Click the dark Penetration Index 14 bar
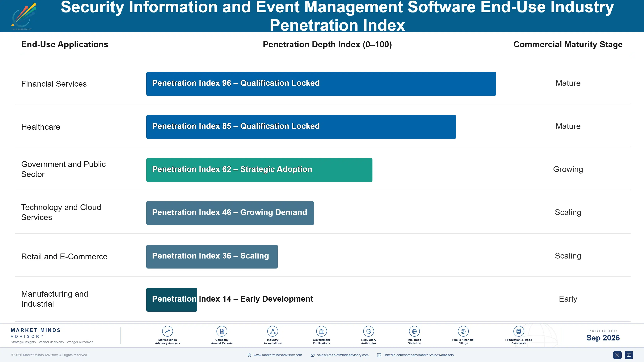The image size is (644, 362). point(172,300)
